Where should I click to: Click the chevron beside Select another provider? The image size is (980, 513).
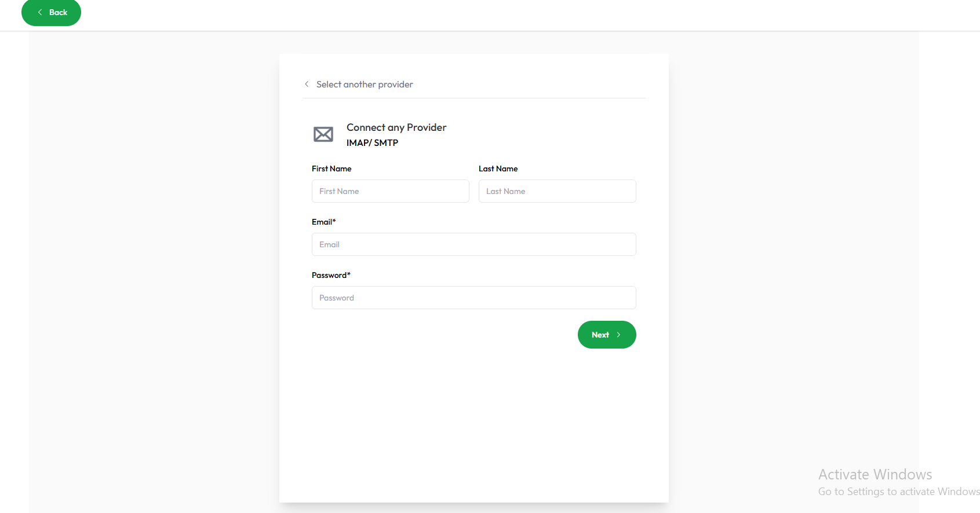pyautogui.click(x=307, y=84)
